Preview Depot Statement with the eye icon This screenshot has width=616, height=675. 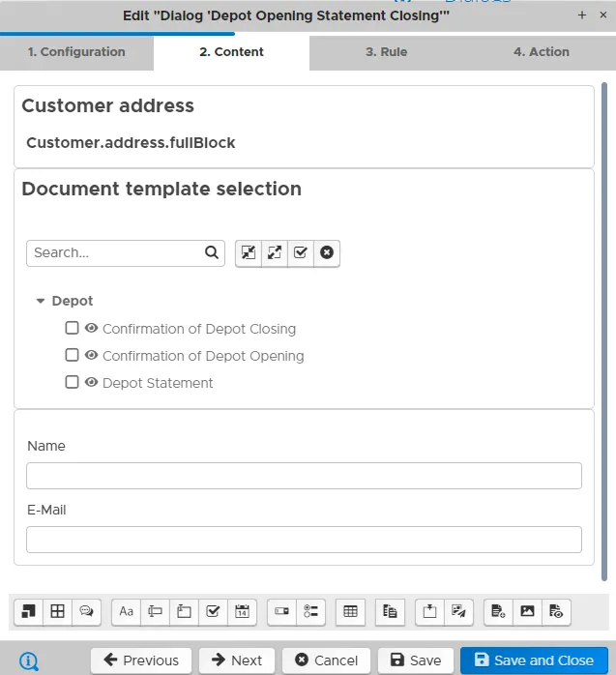click(91, 382)
